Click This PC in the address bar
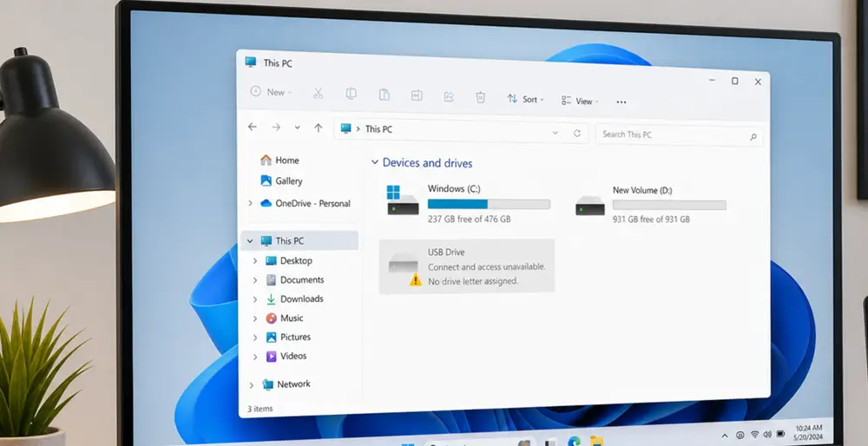 378,129
